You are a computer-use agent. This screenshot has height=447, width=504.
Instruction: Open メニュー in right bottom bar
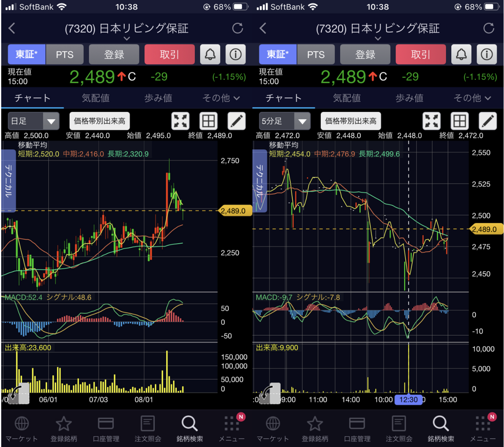click(483, 429)
